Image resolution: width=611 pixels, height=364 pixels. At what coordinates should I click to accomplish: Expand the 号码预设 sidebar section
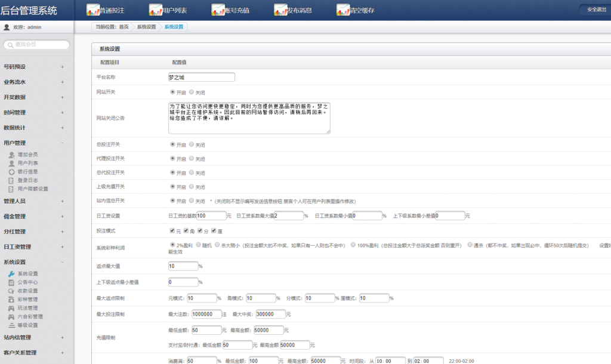tap(62, 67)
